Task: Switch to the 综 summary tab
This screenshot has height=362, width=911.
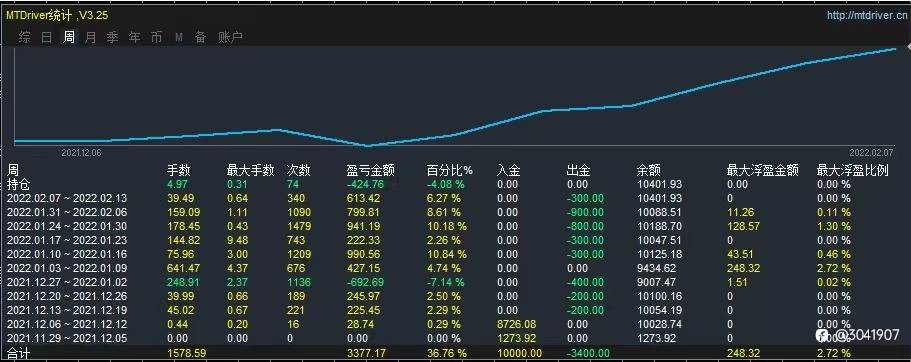Action: tap(24, 38)
